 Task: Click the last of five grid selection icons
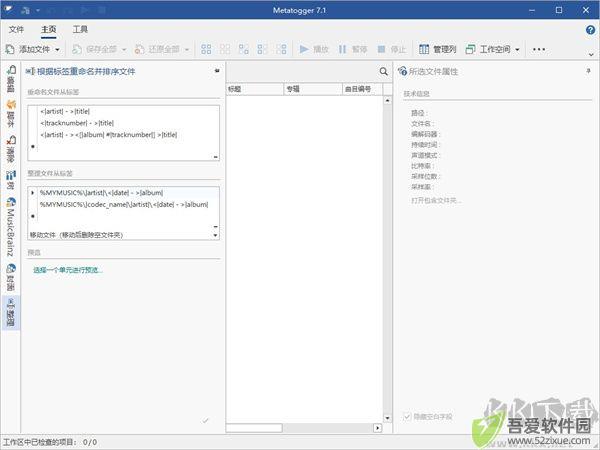(x=281, y=49)
